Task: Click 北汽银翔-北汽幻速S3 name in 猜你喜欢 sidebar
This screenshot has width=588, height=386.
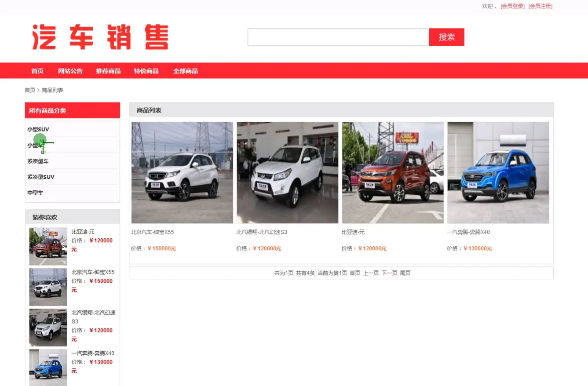Action: (x=94, y=317)
